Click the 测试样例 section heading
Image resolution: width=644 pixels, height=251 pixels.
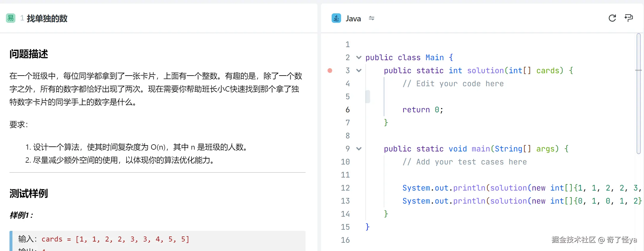29,194
